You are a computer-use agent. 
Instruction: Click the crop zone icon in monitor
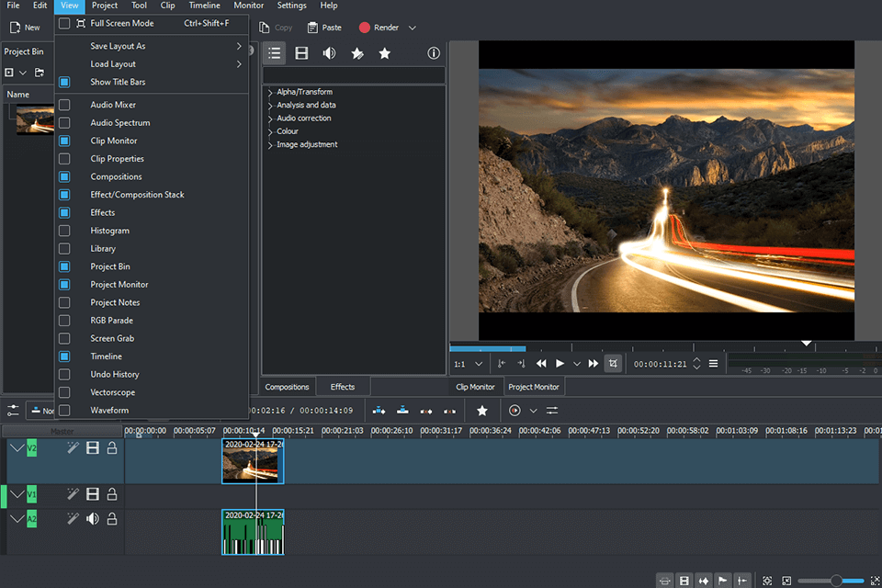pos(613,364)
